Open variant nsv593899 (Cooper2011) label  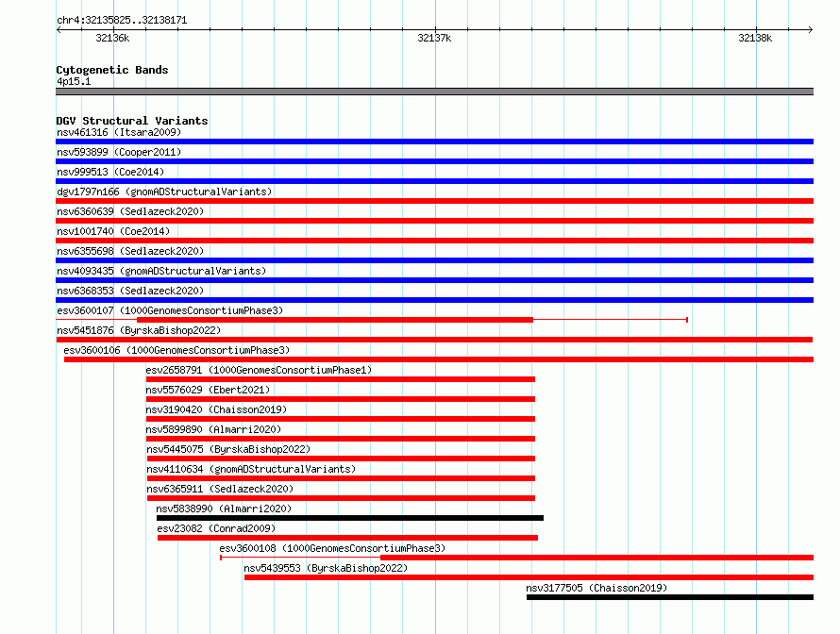(x=119, y=152)
